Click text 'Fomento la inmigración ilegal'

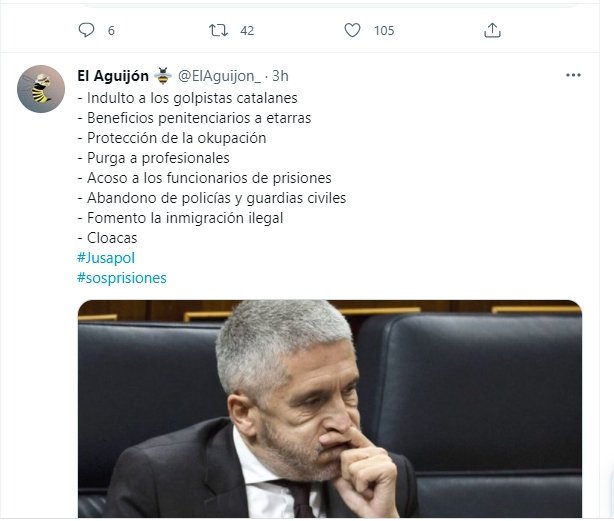(185, 218)
